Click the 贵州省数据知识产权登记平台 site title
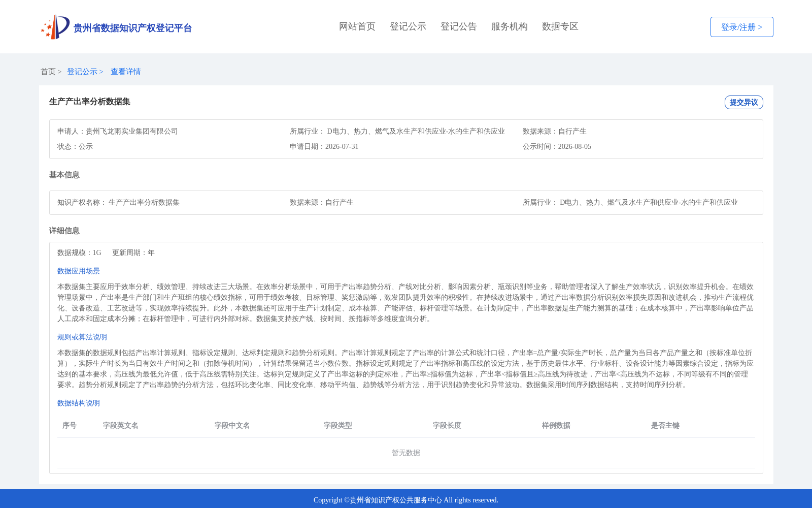812x508 pixels. click(x=132, y=28)
